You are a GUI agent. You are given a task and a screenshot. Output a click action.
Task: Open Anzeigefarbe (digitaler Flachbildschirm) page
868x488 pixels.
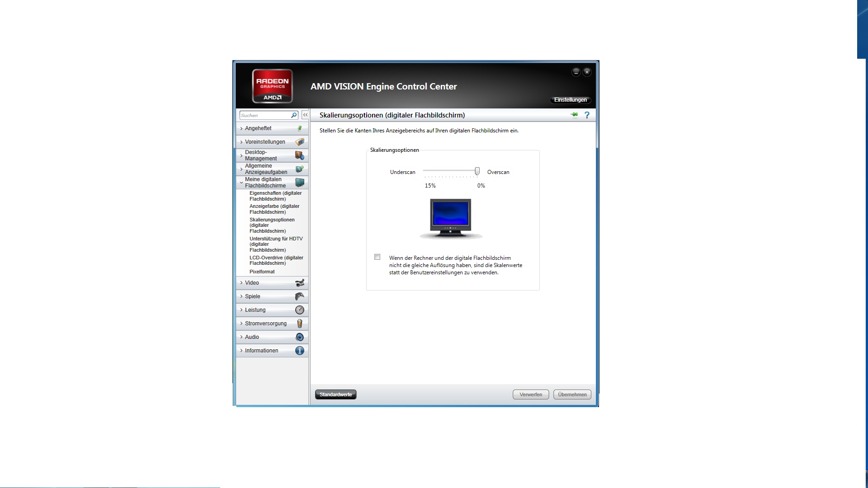[274, 209]
